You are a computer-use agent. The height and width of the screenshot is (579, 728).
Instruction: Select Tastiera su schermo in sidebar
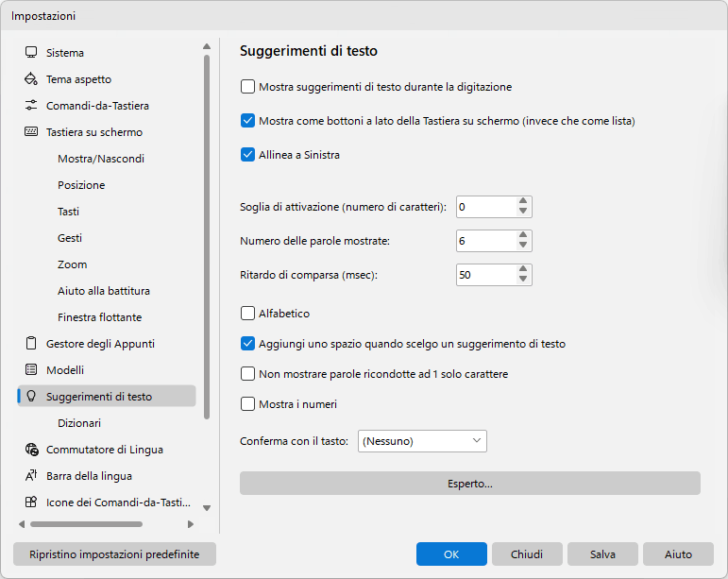tap(107, 132)
